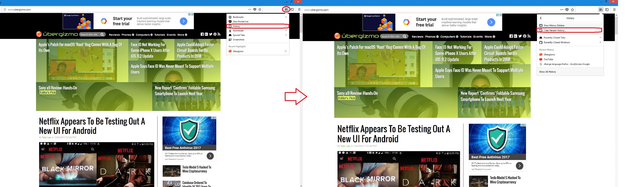Expand Recently Closed Windows in History panel

click(x=570, y=43)
